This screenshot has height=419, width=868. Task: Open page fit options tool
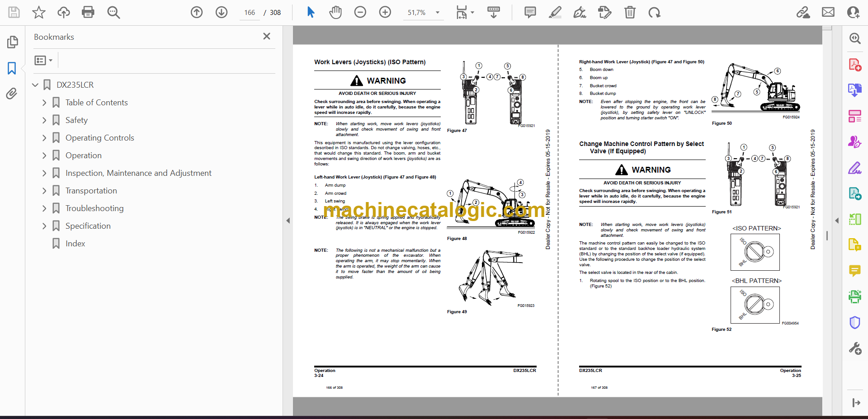coord(465,12)
